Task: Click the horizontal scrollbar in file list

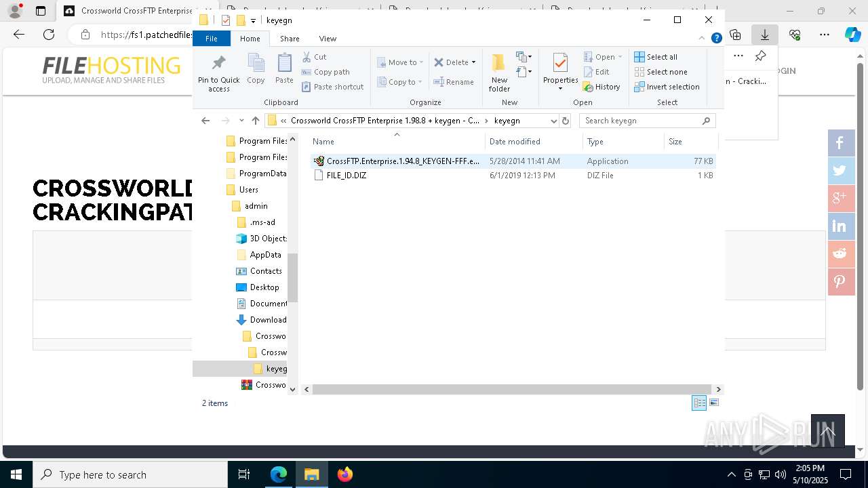Action: tap(512, 389)
